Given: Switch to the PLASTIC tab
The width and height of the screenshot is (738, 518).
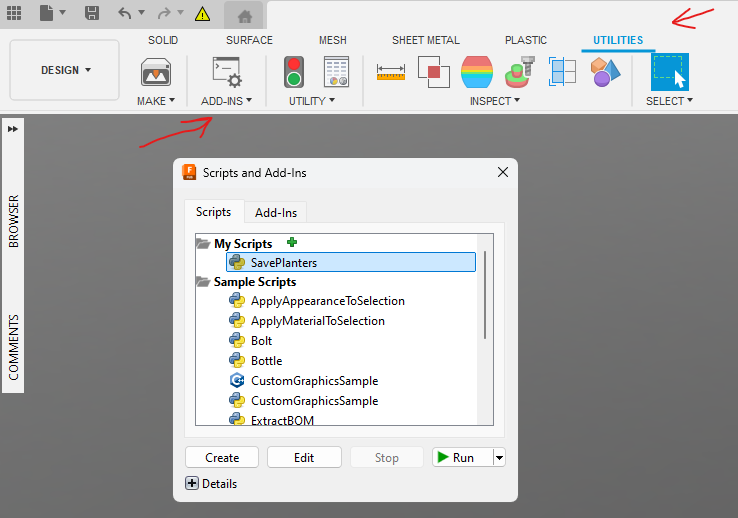Looking at the screenshot, I should (x=526, y=40).
